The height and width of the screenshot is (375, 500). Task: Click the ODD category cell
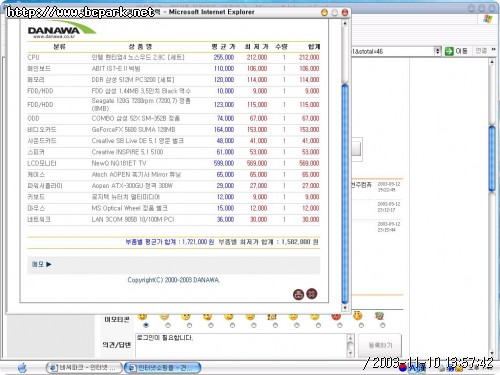(x=33, y=118)
